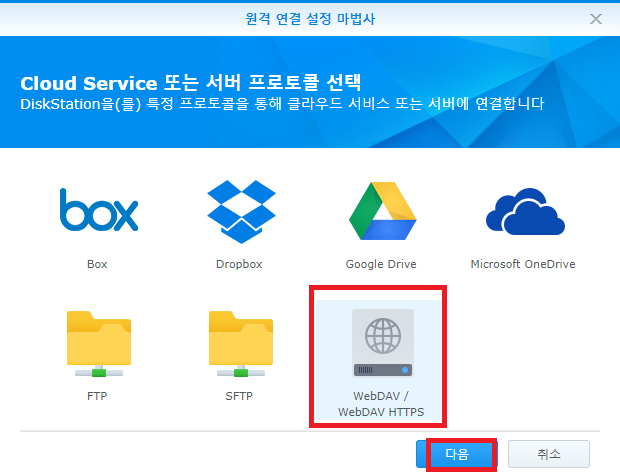Close the remote connection wizard dialog
Viewport: 620px width, 475px height.
[x=595, y=19]
